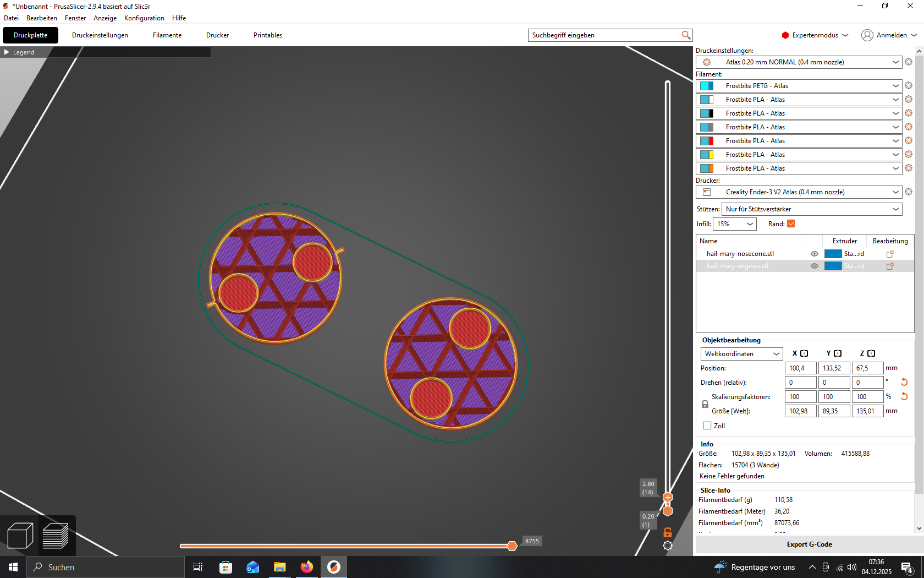Open the Drucker preset dropdown
Screen dimensions: 924x578
click(x=799, y=192)
